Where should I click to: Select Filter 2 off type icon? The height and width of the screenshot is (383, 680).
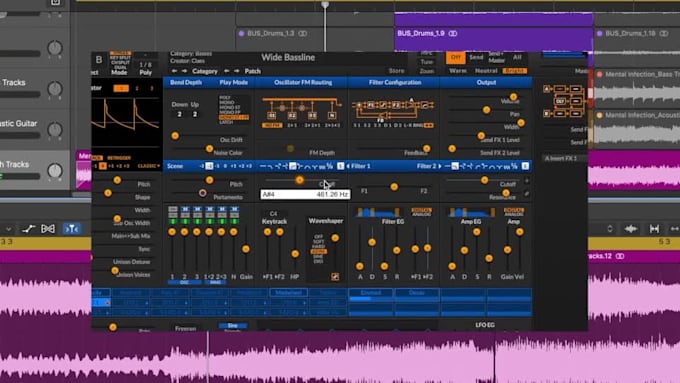pyautogui.click(x=447, y=166)
